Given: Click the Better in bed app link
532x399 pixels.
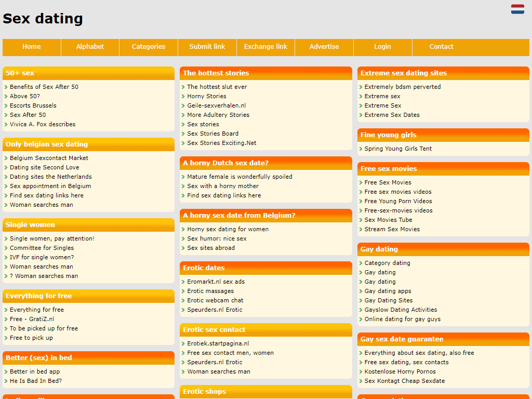Looking at the screenshot, I should [x=35, y=371].
